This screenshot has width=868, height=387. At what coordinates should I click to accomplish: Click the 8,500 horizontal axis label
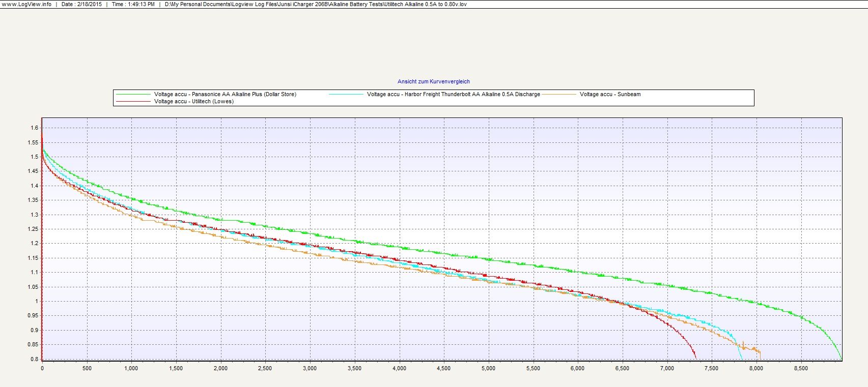pyautogui.click(x=801, y=368)
